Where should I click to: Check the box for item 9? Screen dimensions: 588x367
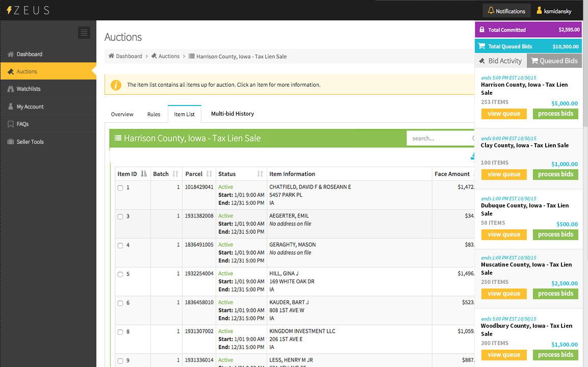click(x=120, y=361)
